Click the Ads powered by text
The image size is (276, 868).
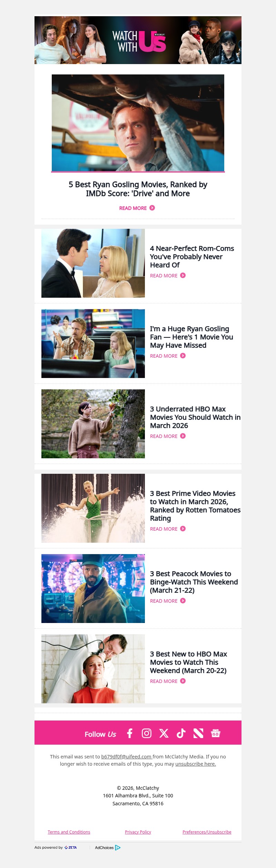(49, 847)
